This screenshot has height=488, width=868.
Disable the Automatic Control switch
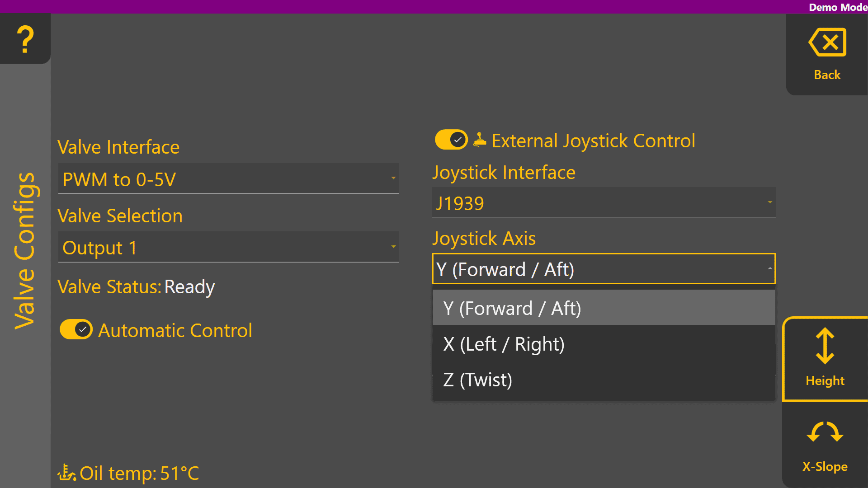click(76, 330)
